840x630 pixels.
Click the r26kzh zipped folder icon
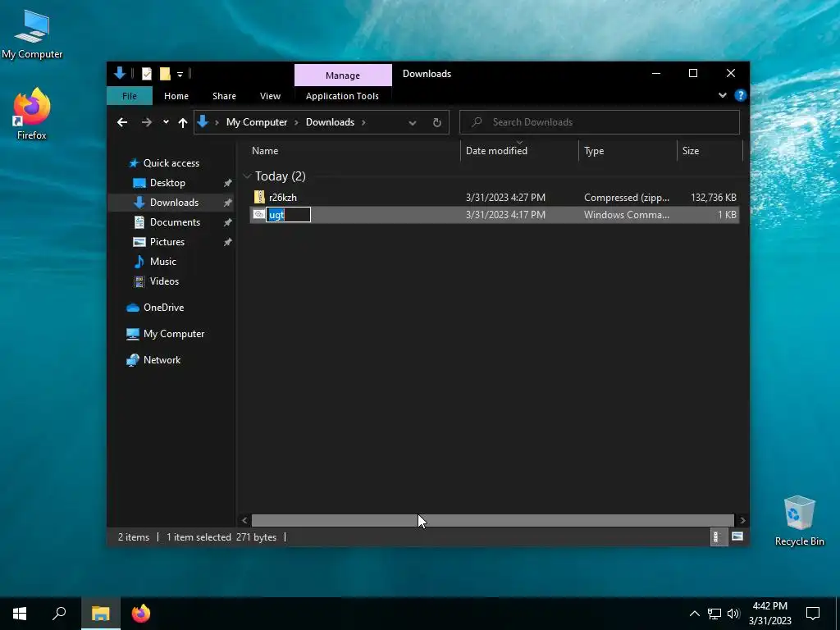pyautogui.click(x=259, y=197)
